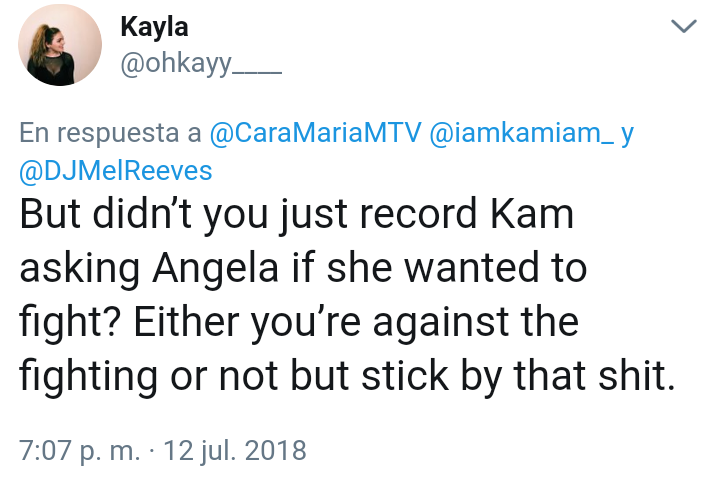Visit the @ohkayy____ handle
720x482 pixels.
[201, 63]
